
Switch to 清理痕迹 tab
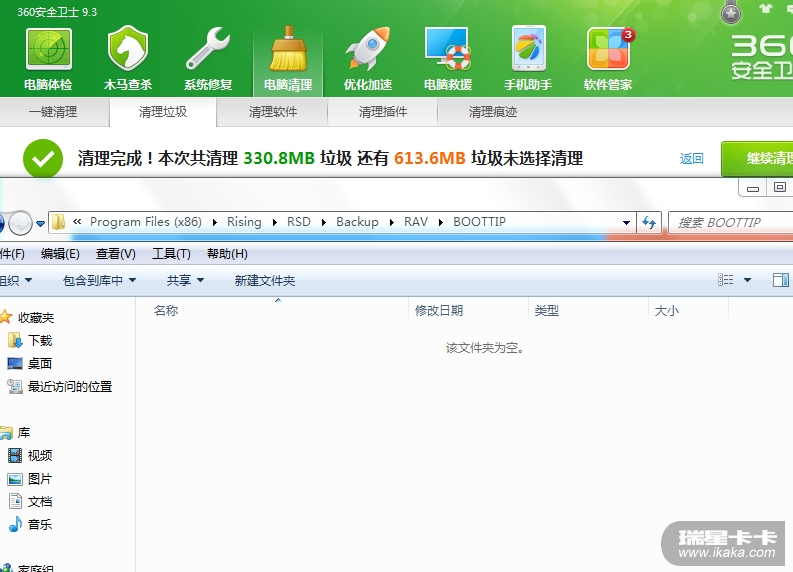[x=493, y=112]
